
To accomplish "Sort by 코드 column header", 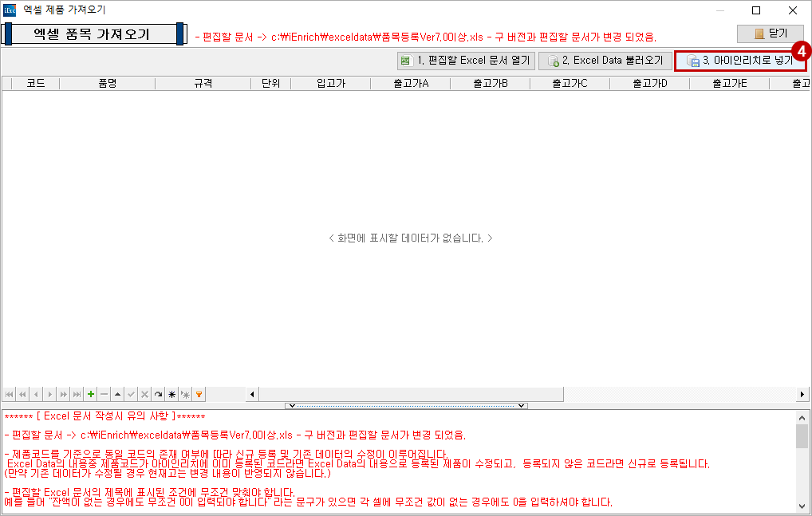I will (x=36, y=83).
